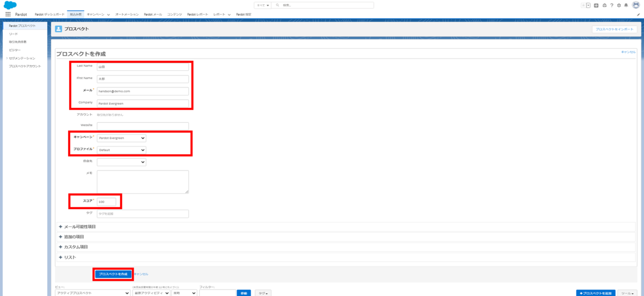Click the pencil edit navigation icon

point(638,14)
